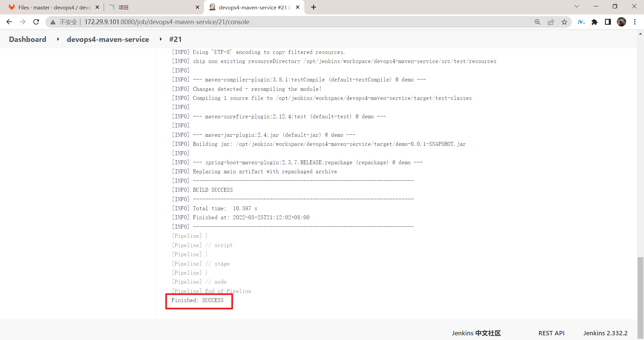
Task: Click the 'Total time: 10.597 s' line
Action: tap(215, 208)
